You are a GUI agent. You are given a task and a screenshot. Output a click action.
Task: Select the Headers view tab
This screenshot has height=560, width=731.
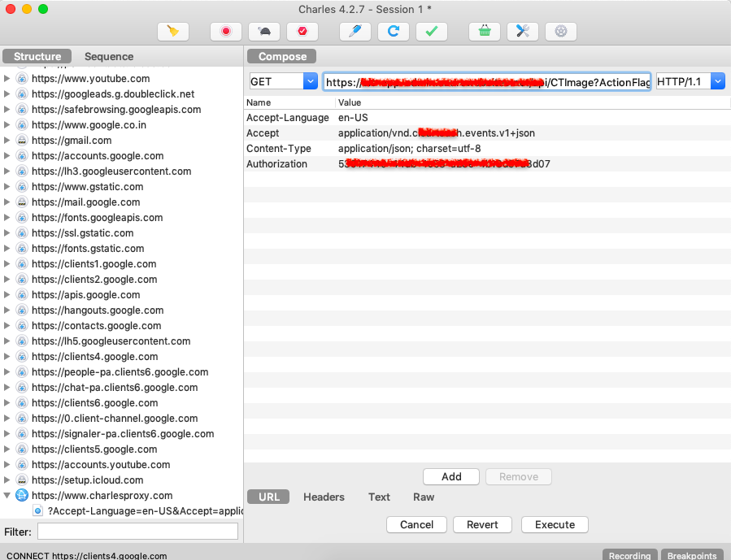[x=324, y=497]
